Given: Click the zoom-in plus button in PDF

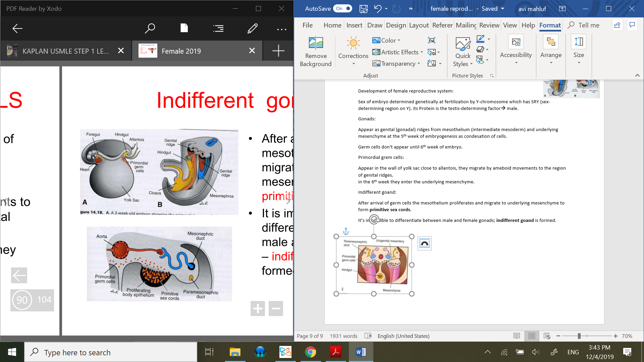Looking at the screenshot, I should click(x=258, y=308).
